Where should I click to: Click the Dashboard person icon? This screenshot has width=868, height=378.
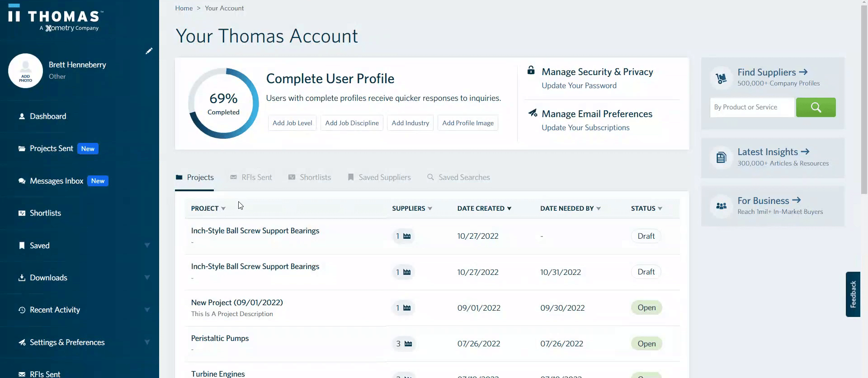tap(22, 116)
